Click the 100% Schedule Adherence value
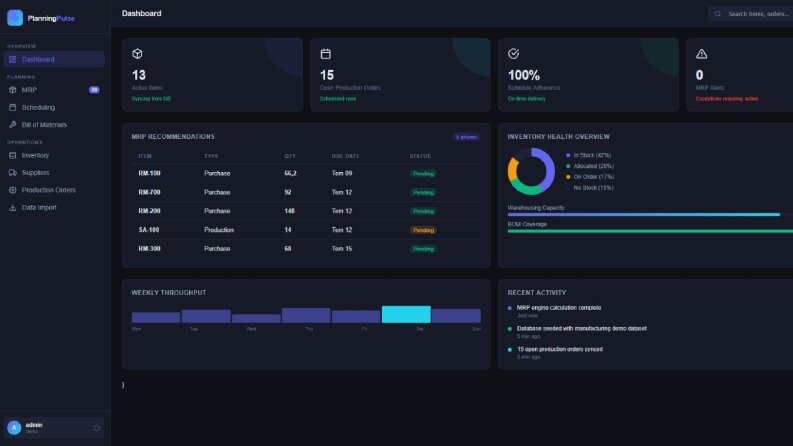Screen dimensions: 793x446 [523, 75]
